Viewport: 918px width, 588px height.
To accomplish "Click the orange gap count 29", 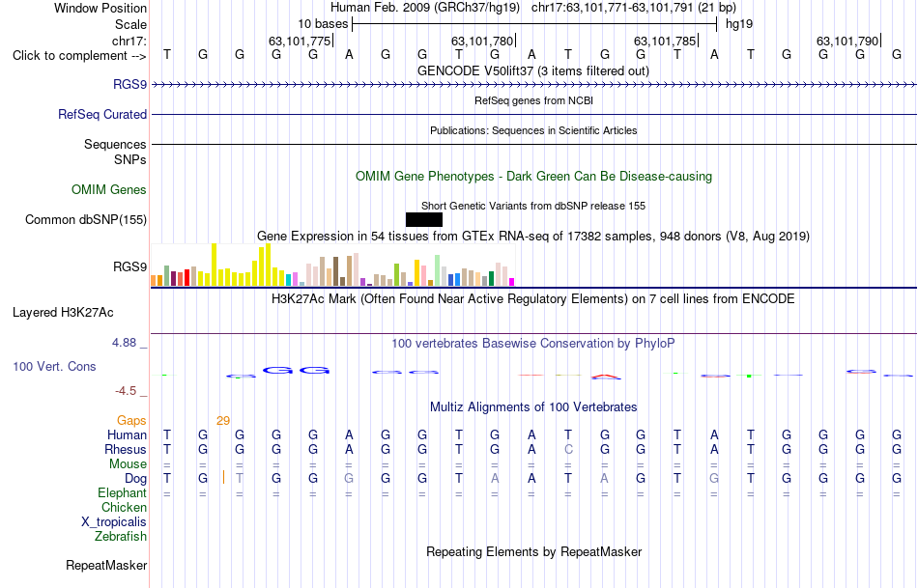I will pos(223,421).
